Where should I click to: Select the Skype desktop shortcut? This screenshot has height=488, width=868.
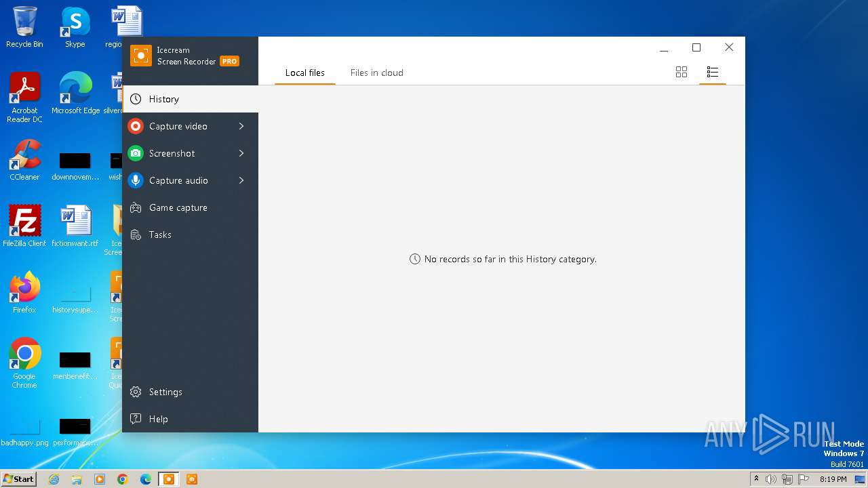point(75,27)
